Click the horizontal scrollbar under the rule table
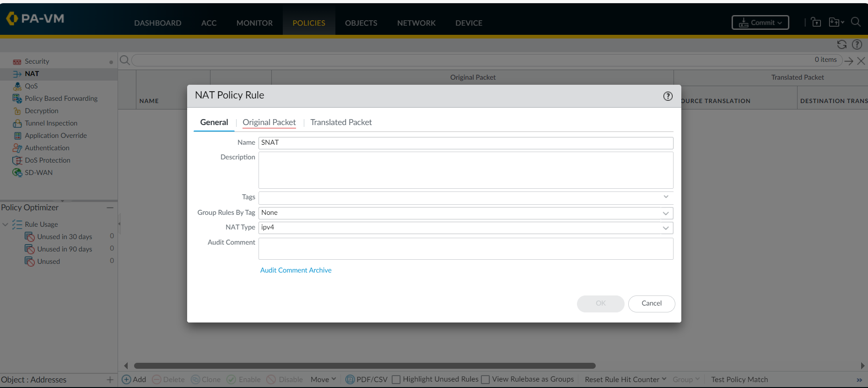The width and height of the screenshot is (868, 388). tap(364, 366)
